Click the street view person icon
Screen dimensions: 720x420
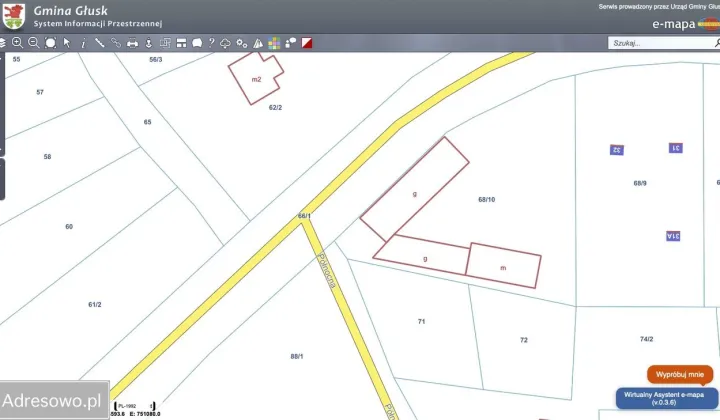pos(149,43)
